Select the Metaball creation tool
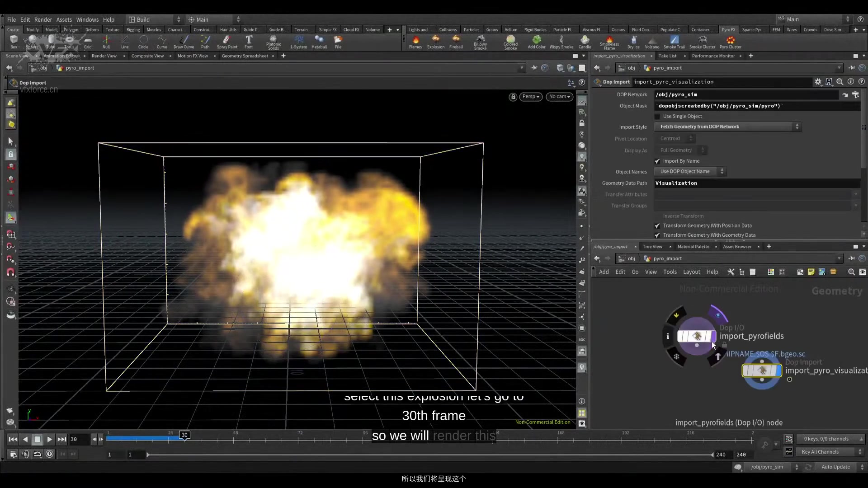Screen dimensions: 868x488 319,42
